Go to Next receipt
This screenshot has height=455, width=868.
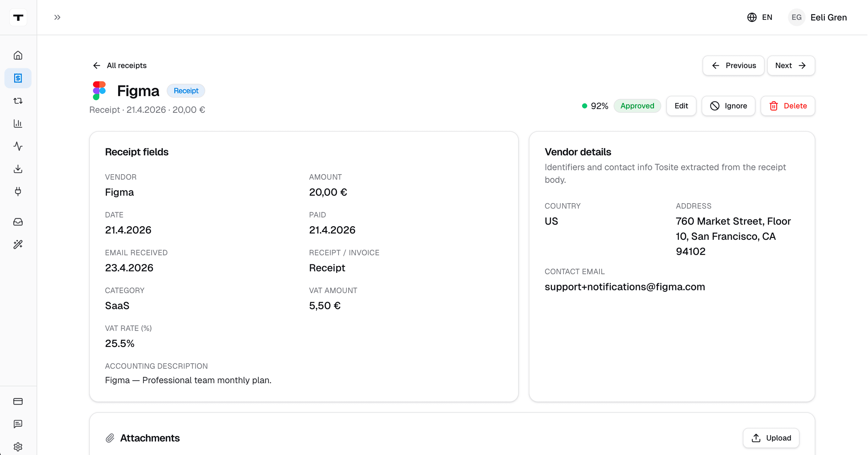click(x=791, y=65)
